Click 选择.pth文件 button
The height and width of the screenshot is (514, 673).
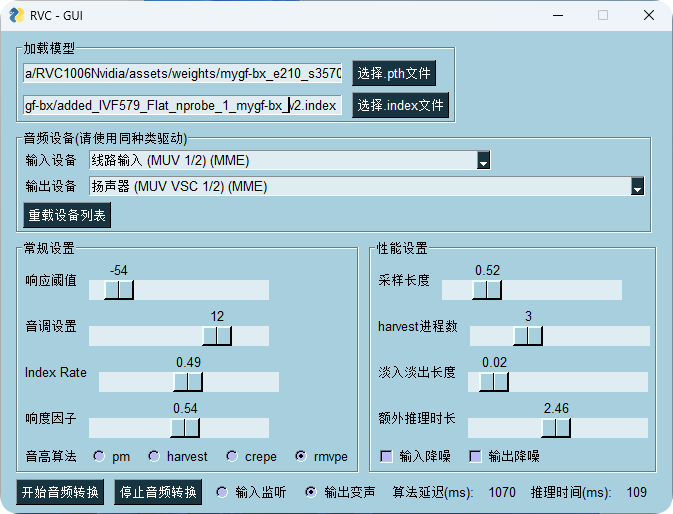[x=394, y=73]
